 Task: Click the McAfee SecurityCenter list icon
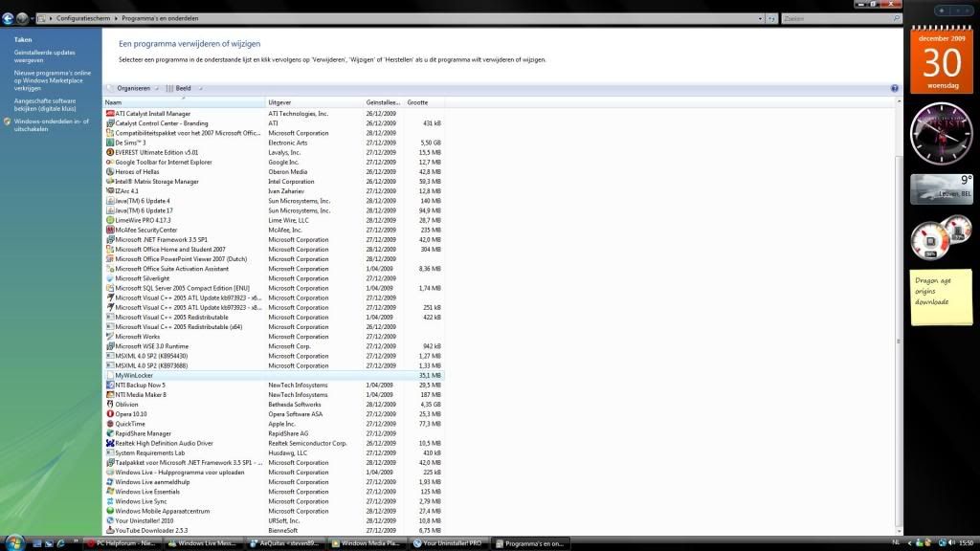tap(110, 230)
